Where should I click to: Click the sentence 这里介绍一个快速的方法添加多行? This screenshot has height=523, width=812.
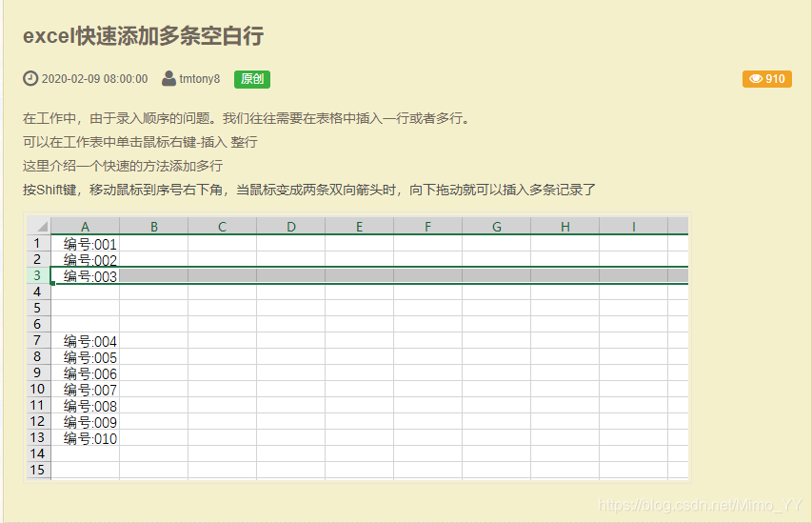123,166
